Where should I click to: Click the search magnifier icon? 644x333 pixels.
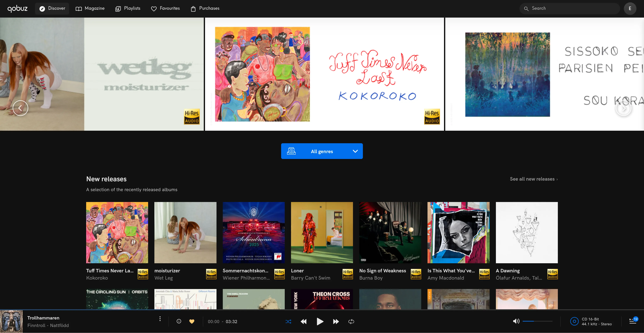point(526,9)
